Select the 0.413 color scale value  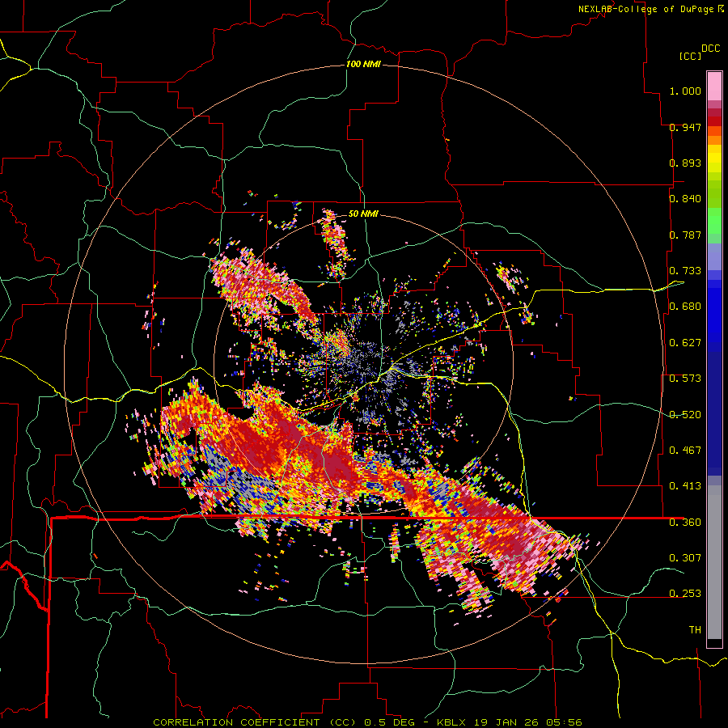pos(685,486)
